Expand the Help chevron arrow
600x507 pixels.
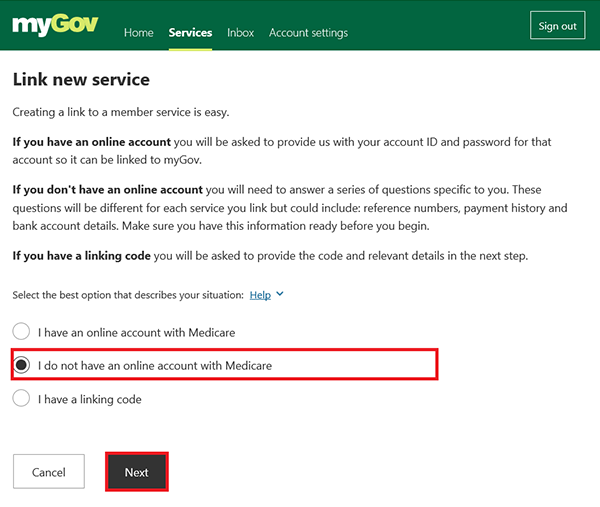click(280, 294)
